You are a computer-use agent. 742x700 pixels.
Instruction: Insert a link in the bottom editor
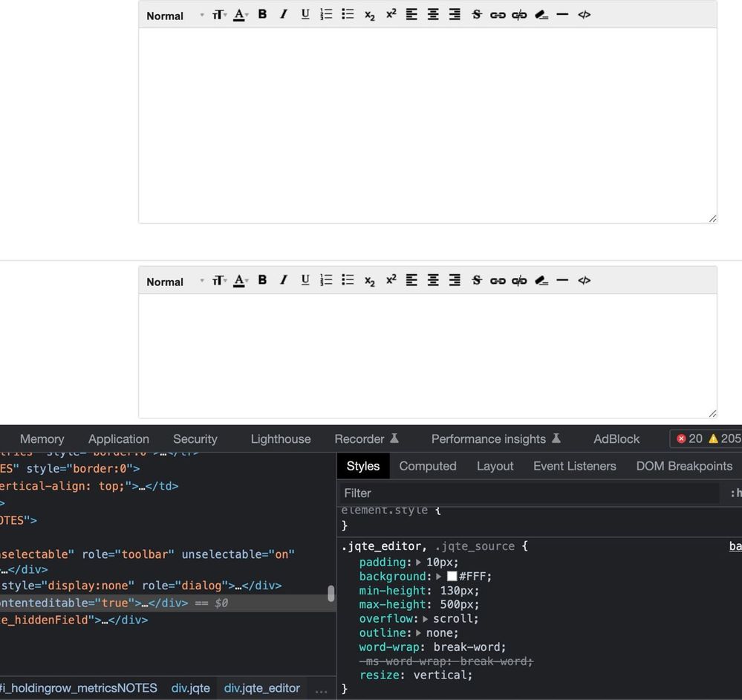coord(498,280)
